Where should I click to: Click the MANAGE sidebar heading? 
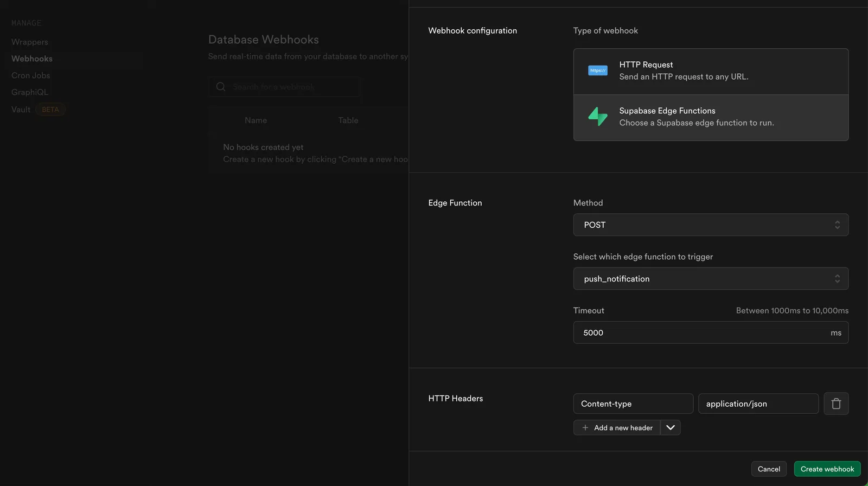pyautogui.click(x=26, y=23)
